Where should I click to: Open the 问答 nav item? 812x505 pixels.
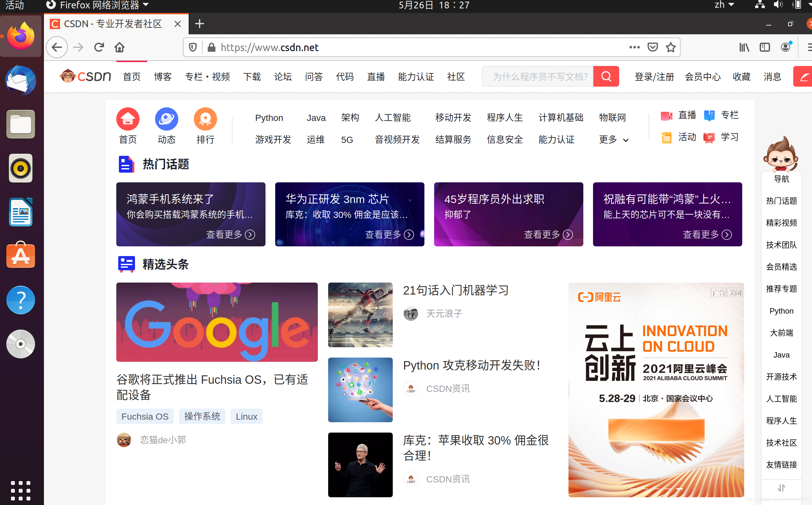point(314,77)
